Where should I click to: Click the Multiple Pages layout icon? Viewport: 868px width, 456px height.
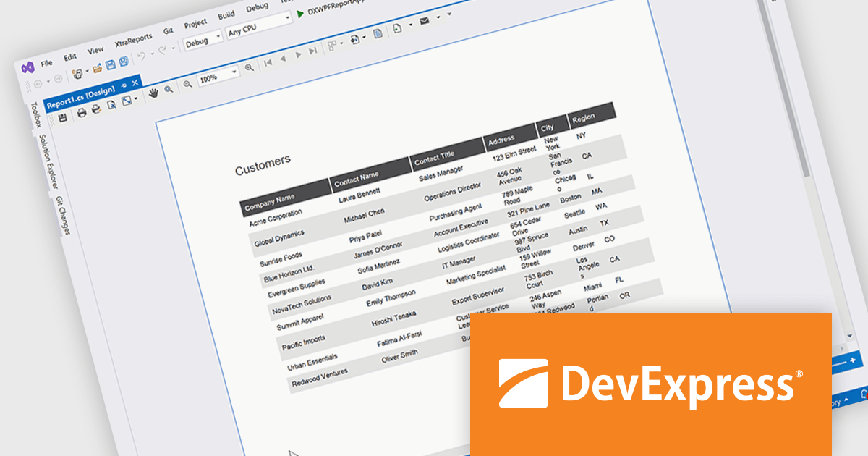click(332, 46)
